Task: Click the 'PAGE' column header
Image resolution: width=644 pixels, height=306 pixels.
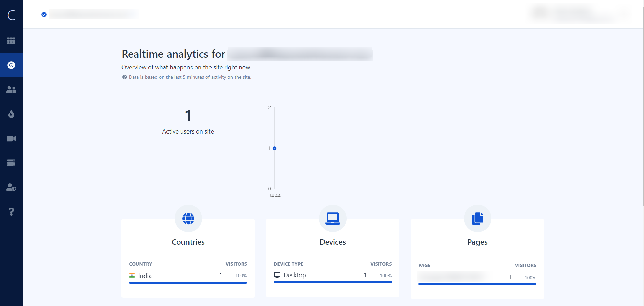Action: (424, 265)
